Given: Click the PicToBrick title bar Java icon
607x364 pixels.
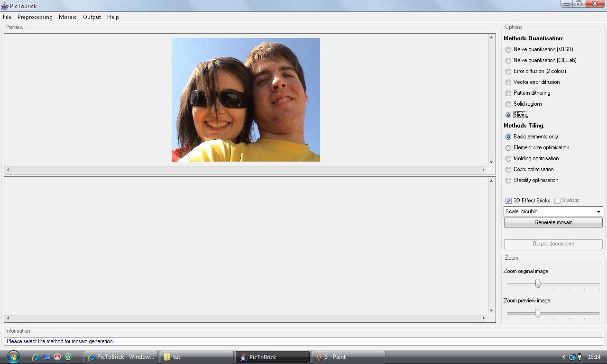Looking at the screenshot, I should [5, 6].
